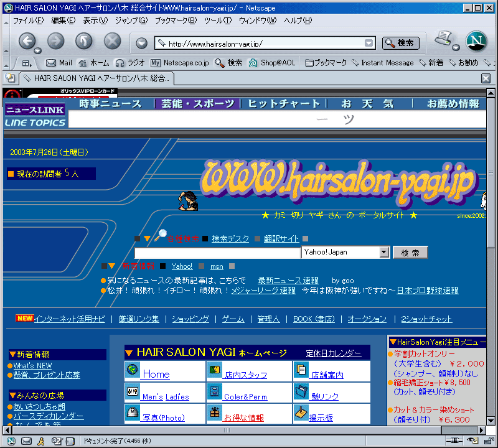Open the Back button history dropdown arrow
Screen dimensions: 498x448
[38, 50]
